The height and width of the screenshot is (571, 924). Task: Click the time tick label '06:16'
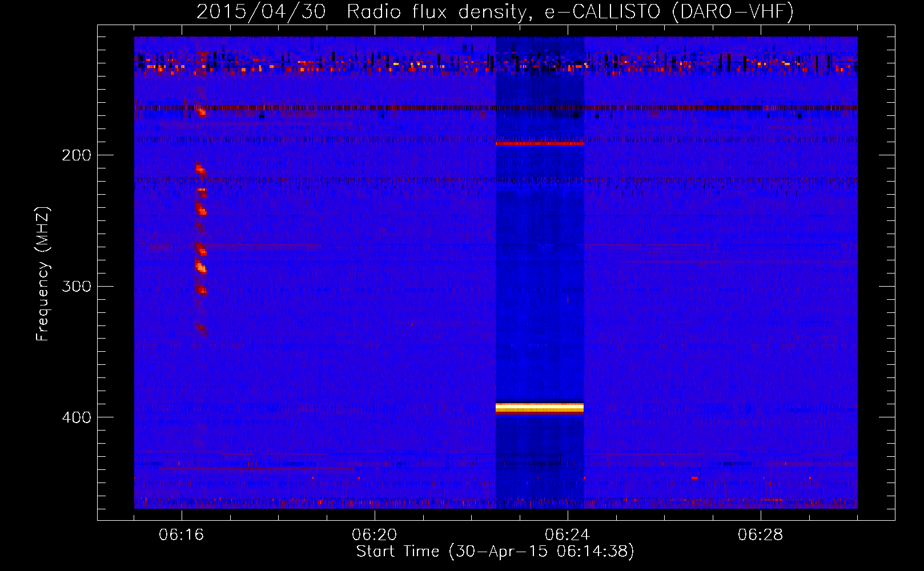[x=182, y=535]
